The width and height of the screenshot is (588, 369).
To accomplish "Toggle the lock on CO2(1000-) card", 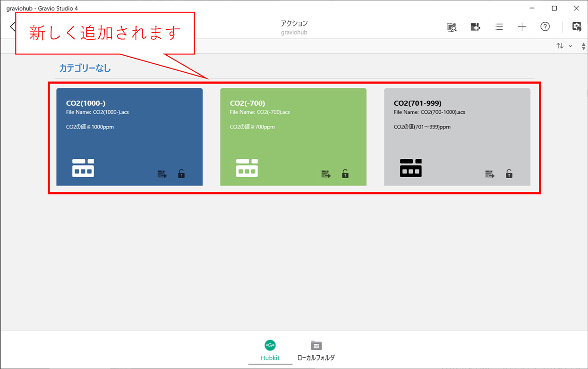I will pos(181,173).
